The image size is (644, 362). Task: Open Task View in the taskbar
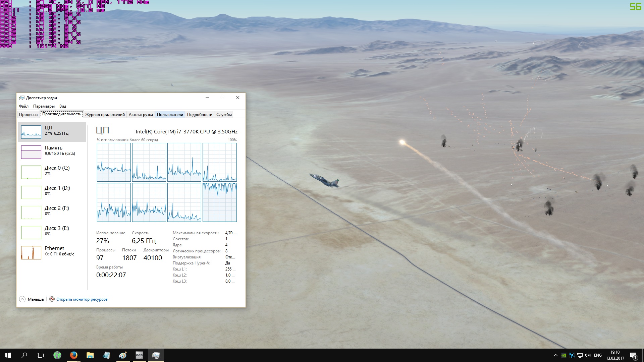tap(40, 355)
